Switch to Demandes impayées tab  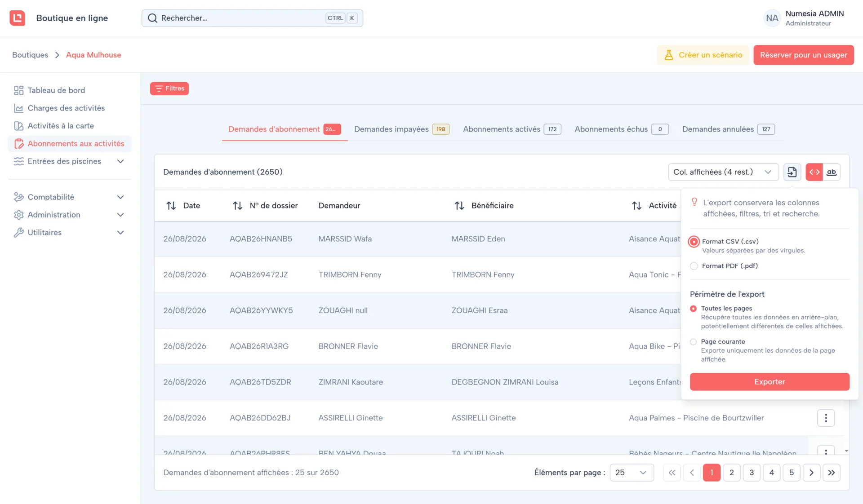(x=402, y=129)
